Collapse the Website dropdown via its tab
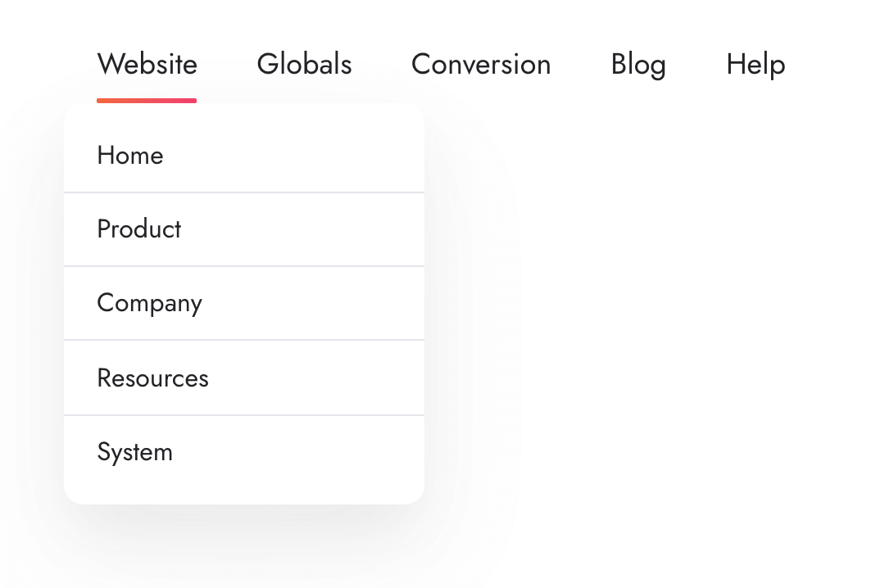This screenshot has width=871, height=588. (147, 65)
